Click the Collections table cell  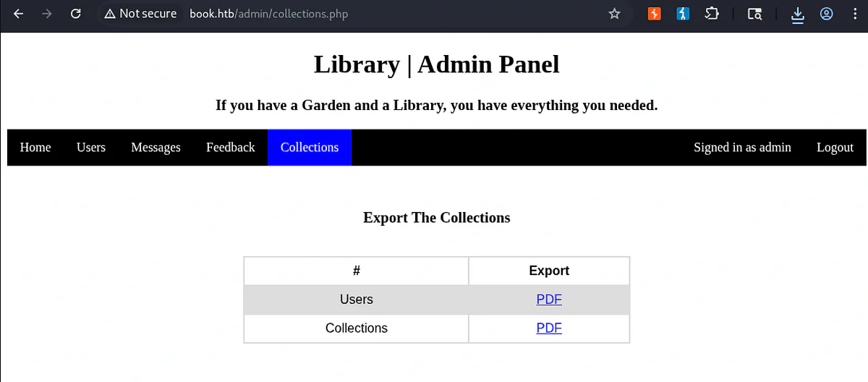pos(357,328)
